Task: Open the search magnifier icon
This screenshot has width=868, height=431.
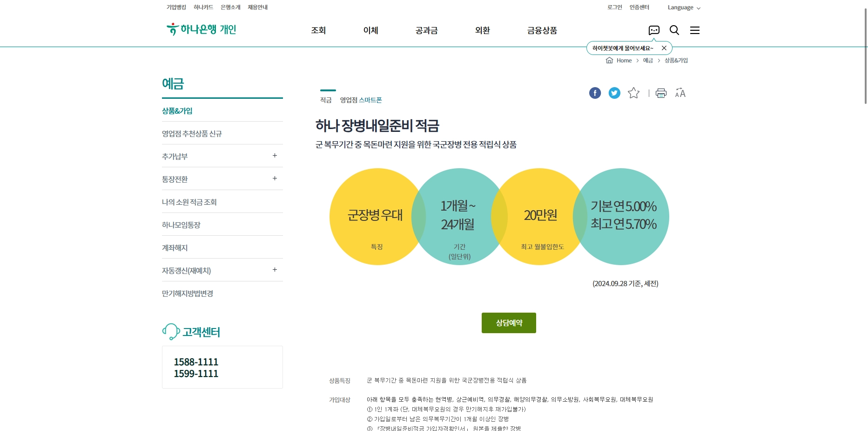Action: click(x=674, y=30)
